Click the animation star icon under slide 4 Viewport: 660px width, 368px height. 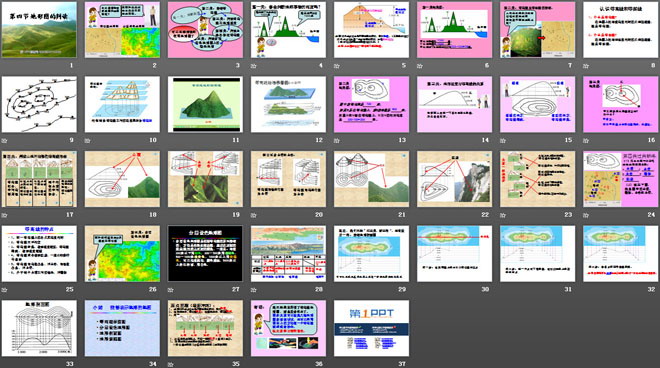[253, 66]
